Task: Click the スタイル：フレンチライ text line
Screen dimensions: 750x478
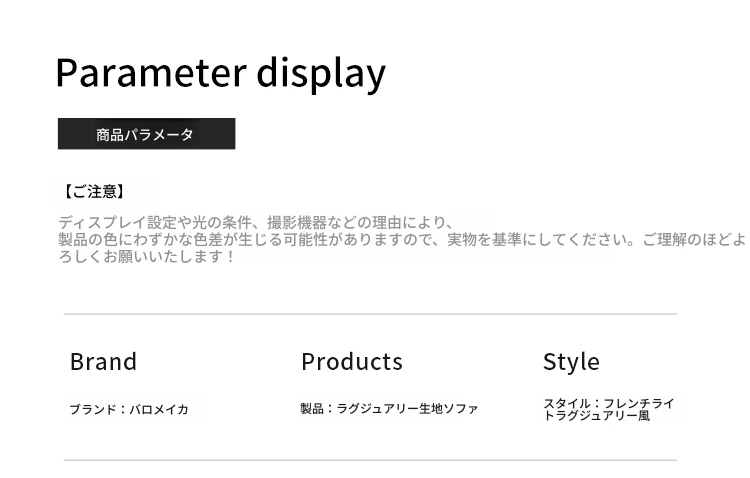Action: pos(608,403)
